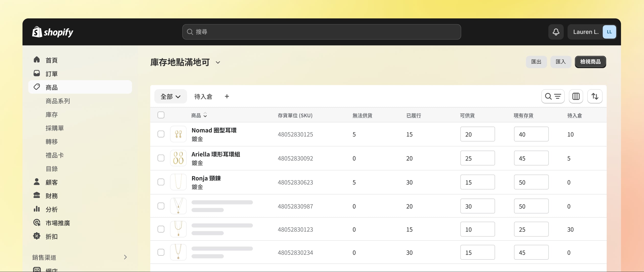Viewport: 644px width, 272px height.
Task: Click the Ronja necklace thumbnail
Action: click(178, 182)
